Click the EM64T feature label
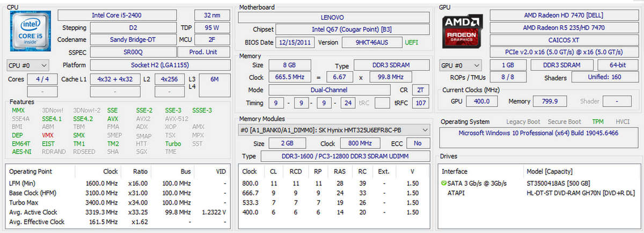Screen dimensions: 644x233 click(21, 144)
